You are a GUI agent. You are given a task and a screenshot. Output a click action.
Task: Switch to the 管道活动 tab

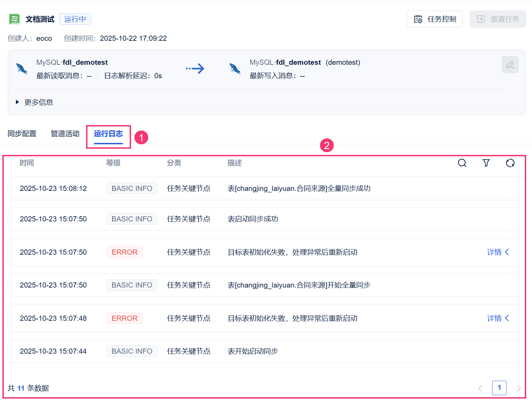coord(65,134)
